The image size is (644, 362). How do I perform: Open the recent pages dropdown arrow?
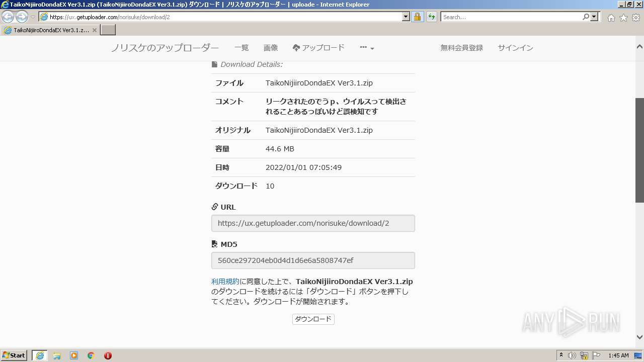33,17
